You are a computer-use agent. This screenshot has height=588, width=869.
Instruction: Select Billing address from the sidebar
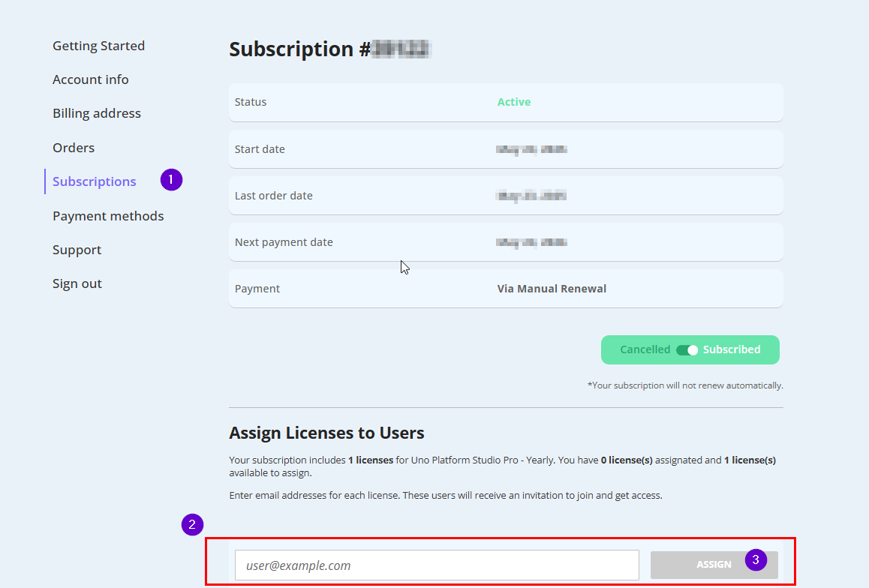[x=96, y=113]
